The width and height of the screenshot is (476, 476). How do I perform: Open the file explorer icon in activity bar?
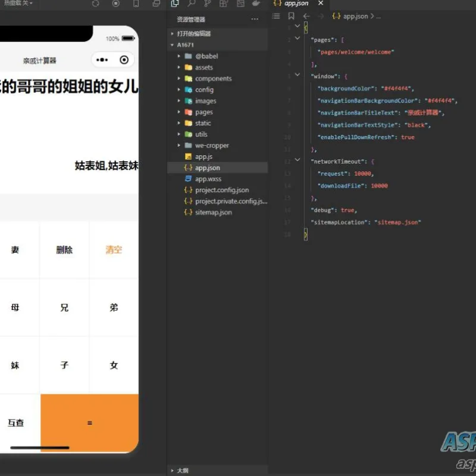pyautogui.click(x=175, y=4)
